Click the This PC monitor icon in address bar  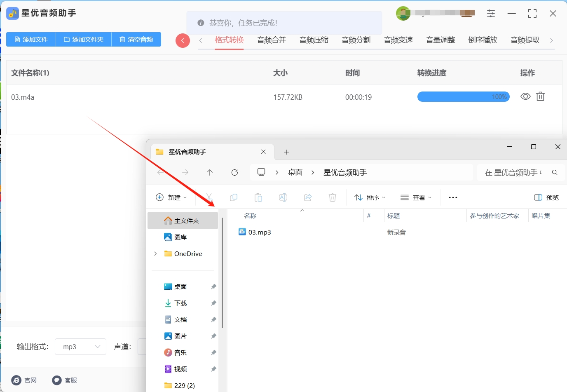(x=261, y=172)
